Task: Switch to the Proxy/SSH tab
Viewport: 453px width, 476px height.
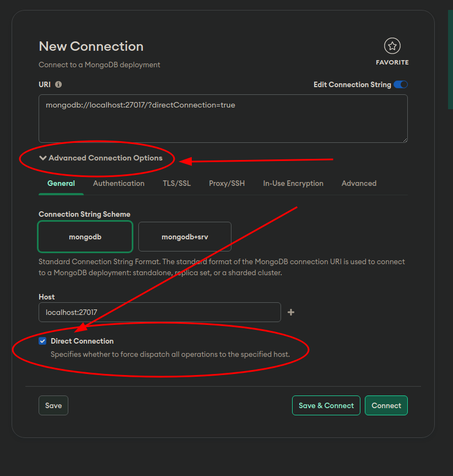Action: pos(227,183)
